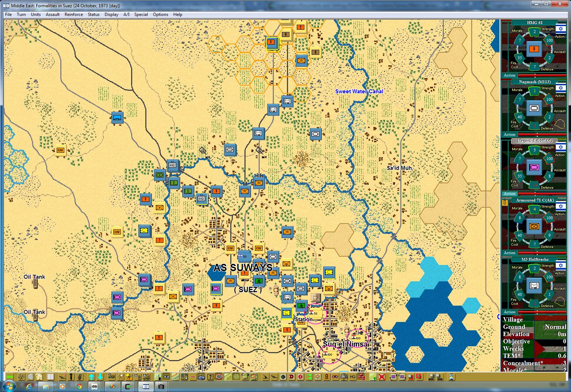Click the Armoured 71 C(AK) action bar
This screenshot has height=392, width=571.
point(534,253)
